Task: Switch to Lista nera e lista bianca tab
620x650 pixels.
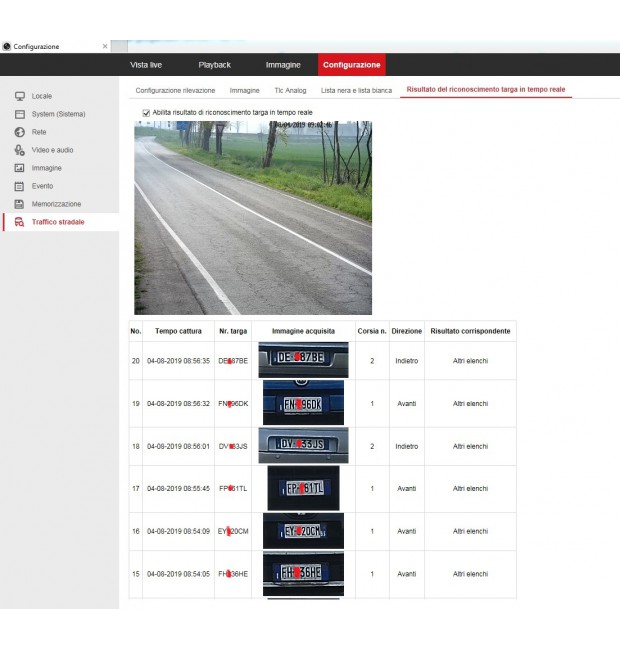Action: pos(356,90)
